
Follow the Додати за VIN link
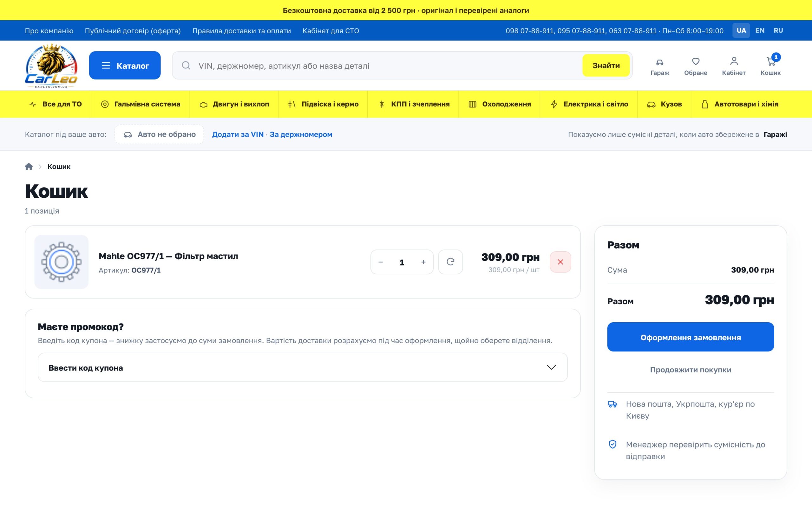238,134
